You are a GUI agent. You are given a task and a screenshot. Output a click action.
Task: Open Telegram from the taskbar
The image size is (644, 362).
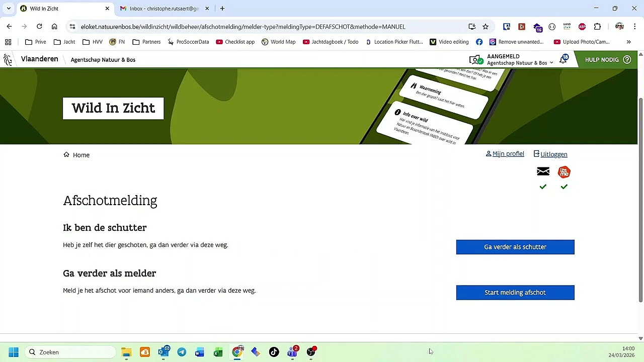pyautogui.click(x=182, y=352)
